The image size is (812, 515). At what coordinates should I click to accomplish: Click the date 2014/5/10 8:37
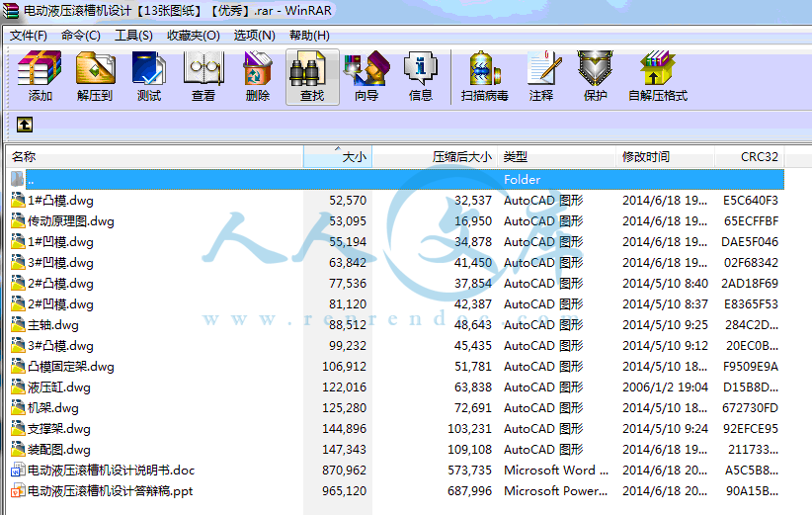click(665, 304)
